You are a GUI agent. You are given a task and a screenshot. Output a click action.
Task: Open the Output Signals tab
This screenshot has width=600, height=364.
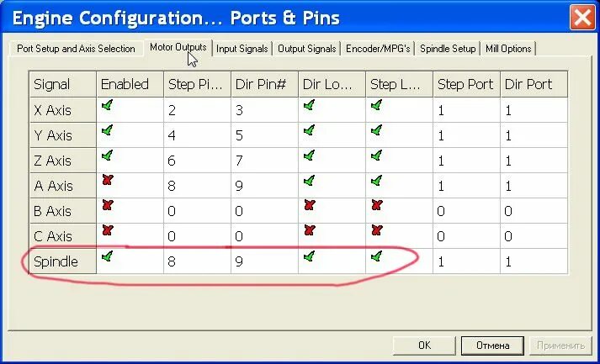pos(306,49)
